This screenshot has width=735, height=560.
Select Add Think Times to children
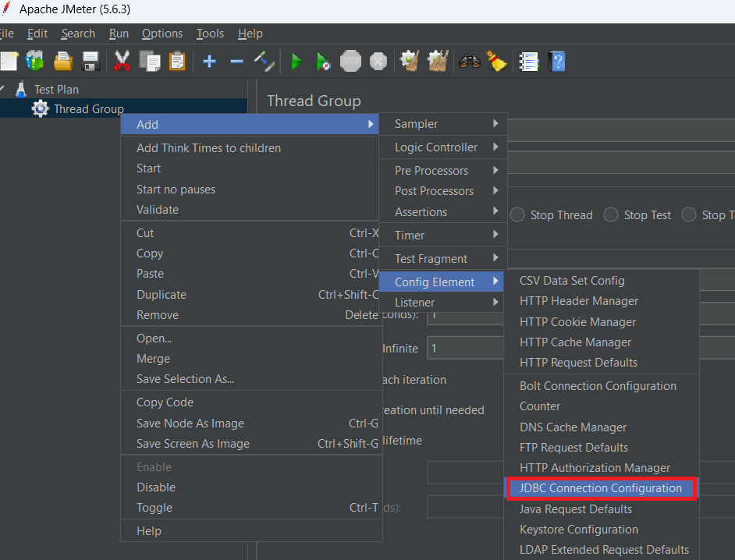250,148
